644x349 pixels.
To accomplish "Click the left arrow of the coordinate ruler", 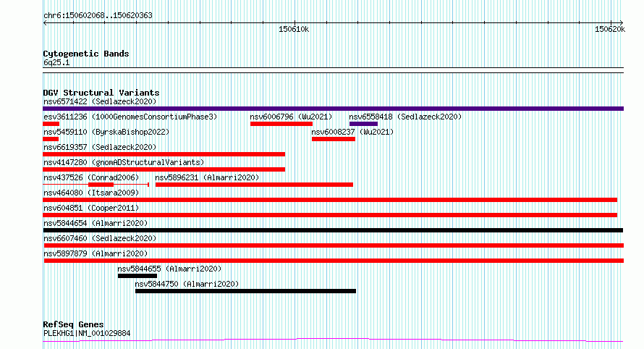I will click(45, 22).
